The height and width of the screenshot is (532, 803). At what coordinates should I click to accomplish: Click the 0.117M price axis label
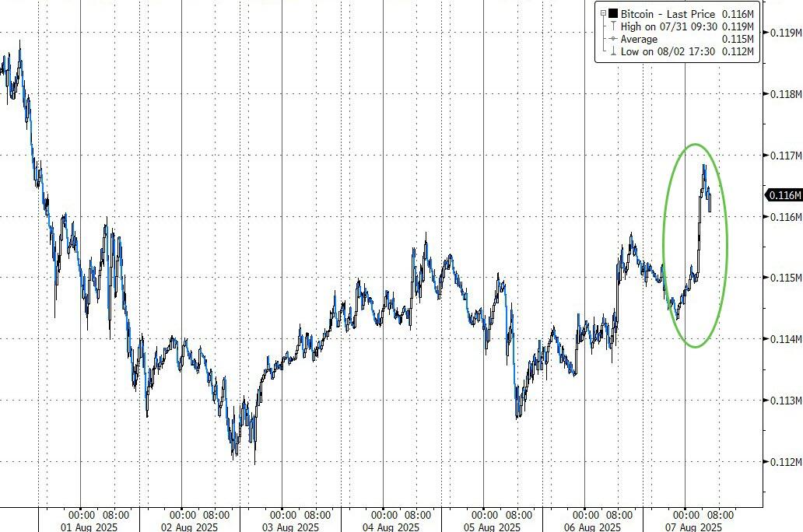(x=785, y=156)
